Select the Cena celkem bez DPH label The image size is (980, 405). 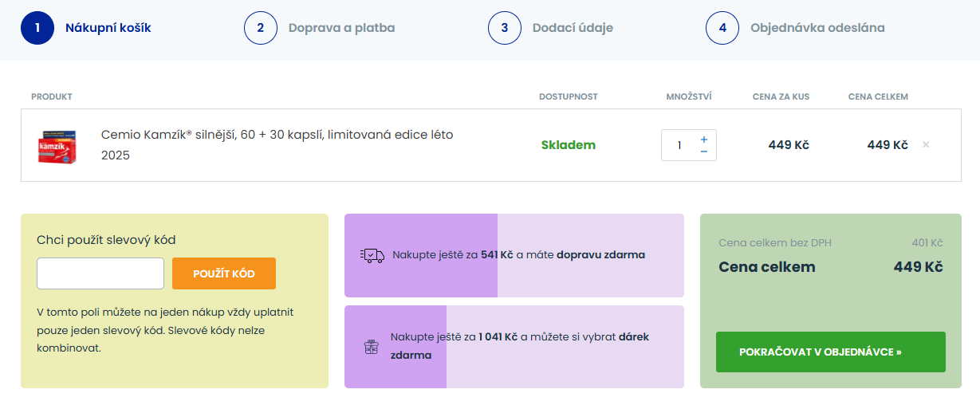pos(775,243)
